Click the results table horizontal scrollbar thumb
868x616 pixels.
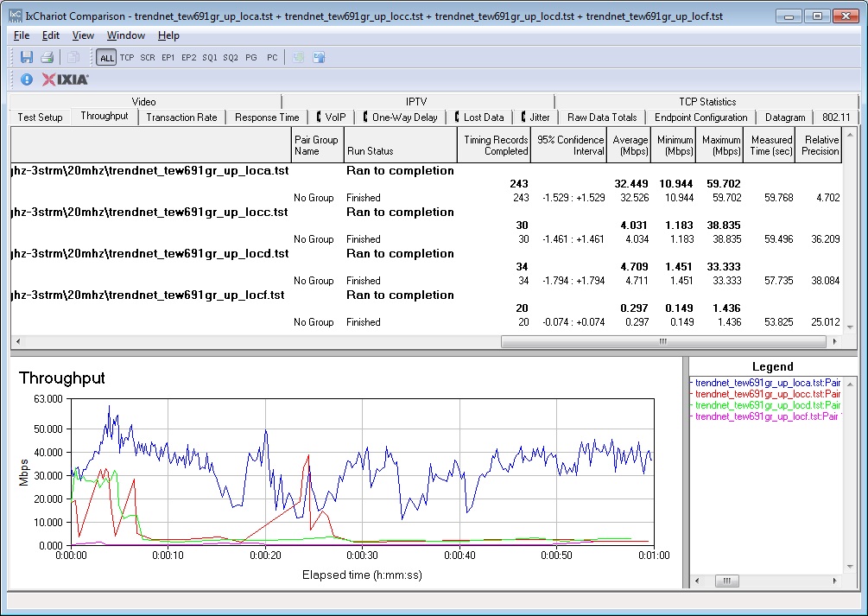tap(663, 342)
